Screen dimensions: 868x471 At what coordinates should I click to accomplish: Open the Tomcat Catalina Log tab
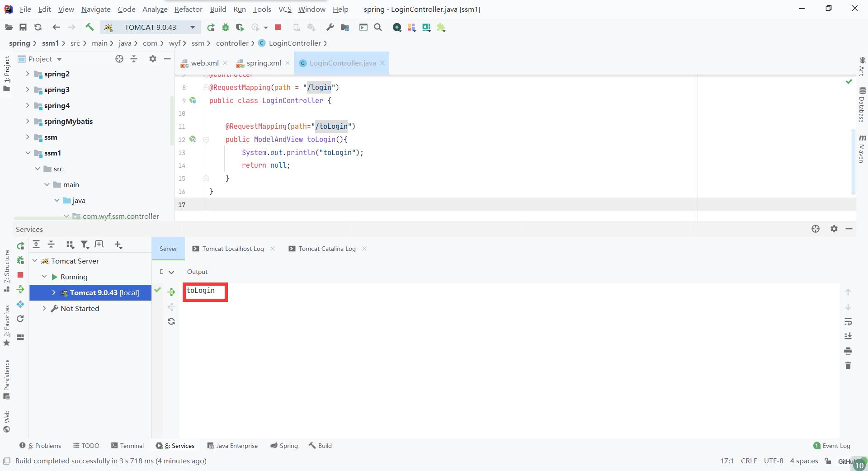coord(327,249)
